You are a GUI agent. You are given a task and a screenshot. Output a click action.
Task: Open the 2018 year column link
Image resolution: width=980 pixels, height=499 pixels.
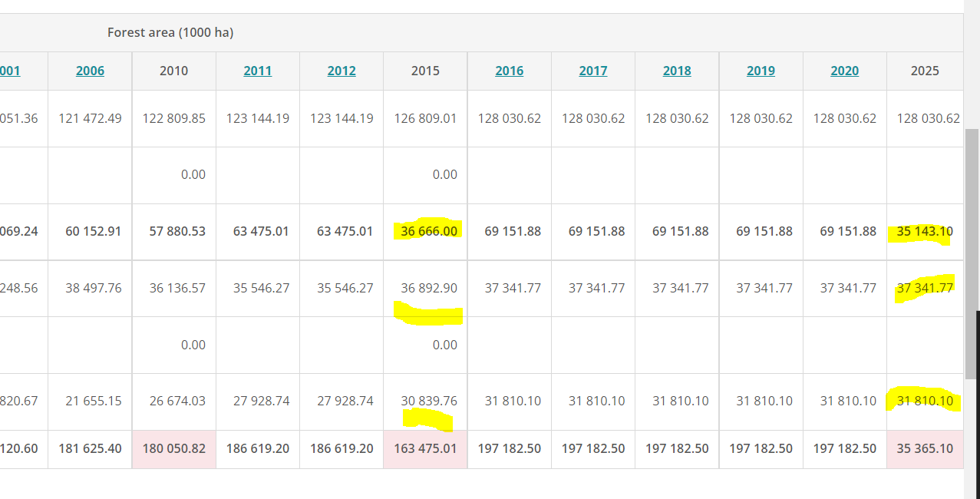[677, 71]
